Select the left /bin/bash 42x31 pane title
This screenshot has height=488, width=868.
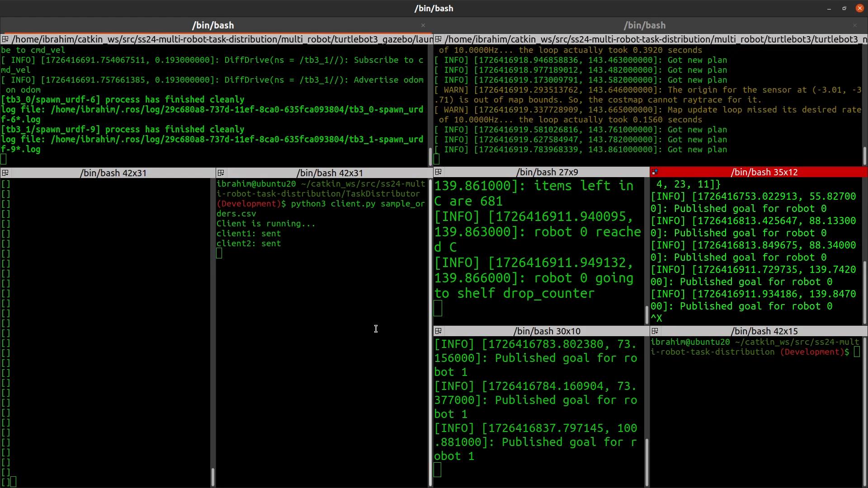(x=113, y=173)
